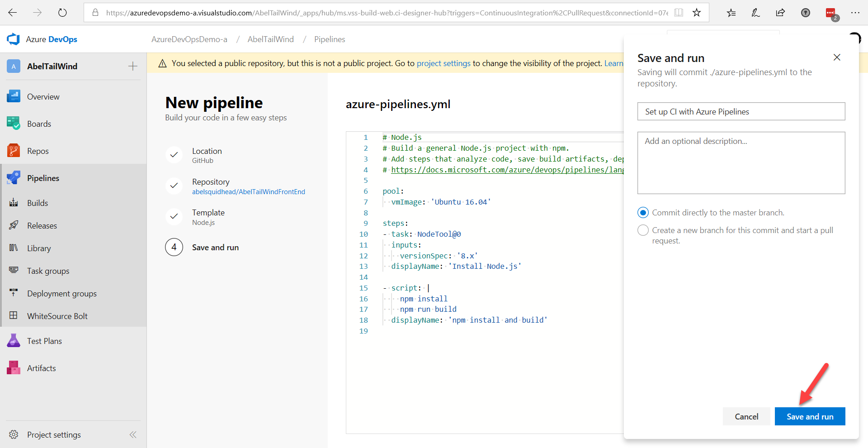Open Builds menu item
The height and width of the screenshot is (448, 868).
pos(38,203)
